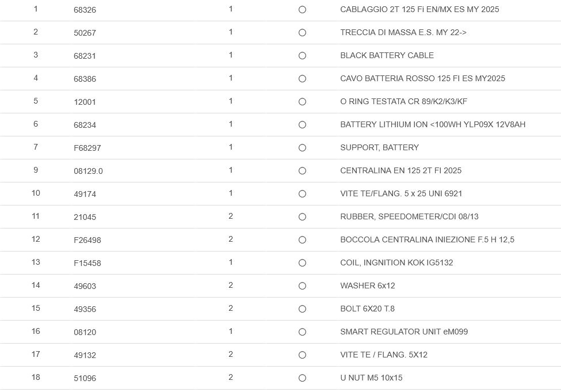The height and width of the screenshot is (392, 561).
Task: Click part number F68297
Action: click(87, 148)
